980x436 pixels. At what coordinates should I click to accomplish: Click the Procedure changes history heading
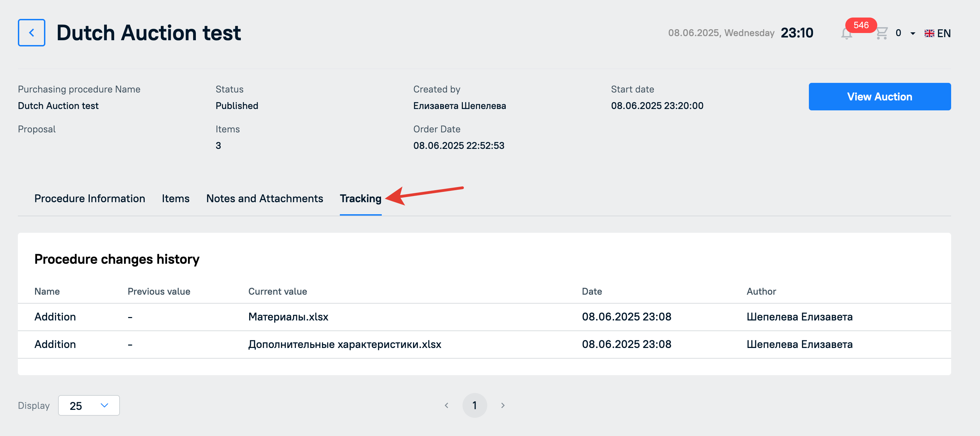117,259
